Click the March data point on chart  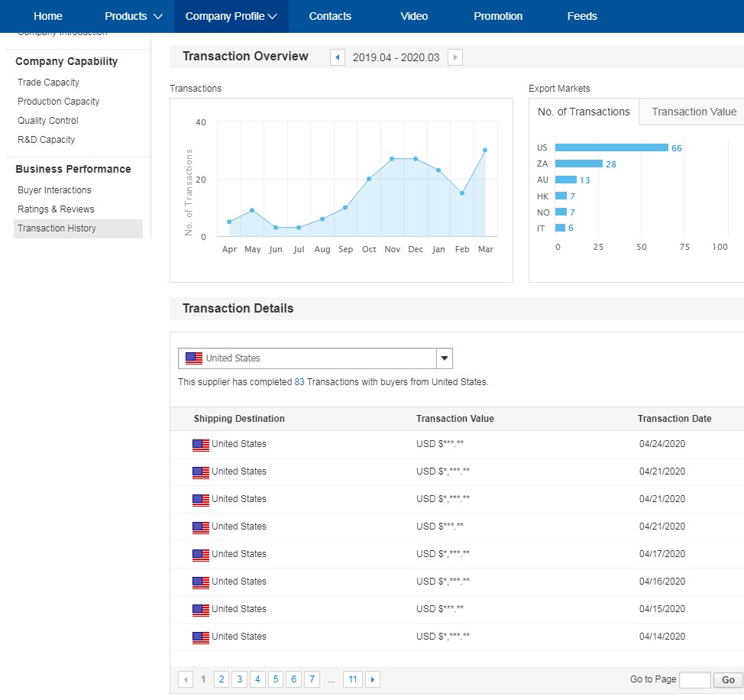tap(485, 151)
